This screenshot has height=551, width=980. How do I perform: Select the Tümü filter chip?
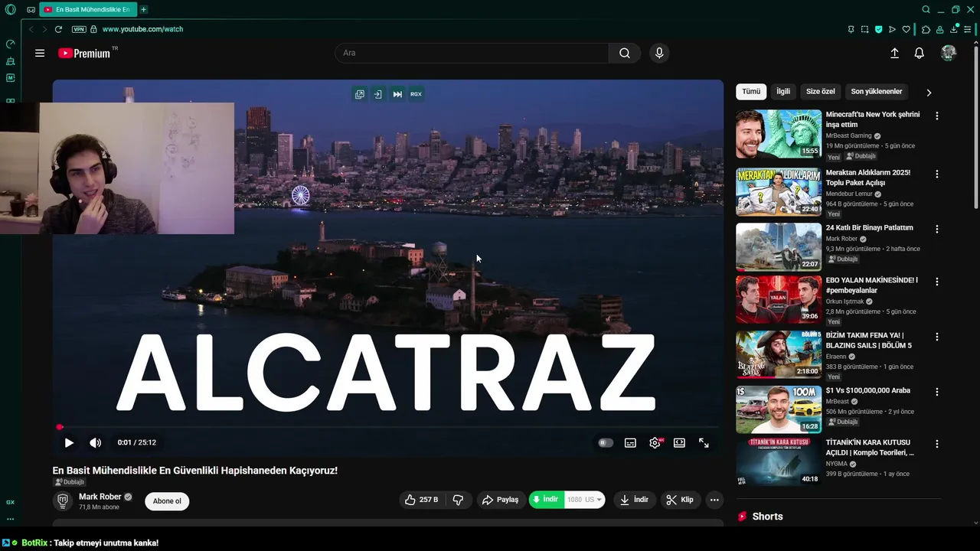[x=751, y=91]
